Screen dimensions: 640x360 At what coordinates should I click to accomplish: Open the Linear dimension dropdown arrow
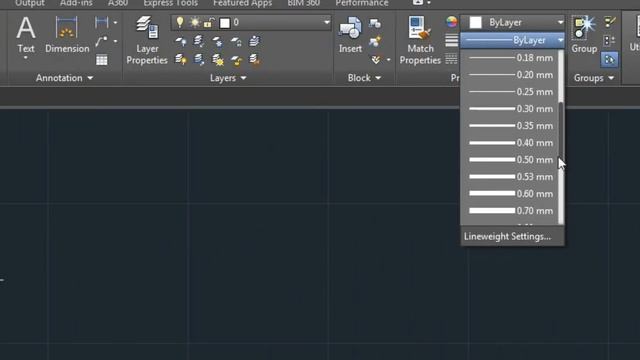point(116,22)
